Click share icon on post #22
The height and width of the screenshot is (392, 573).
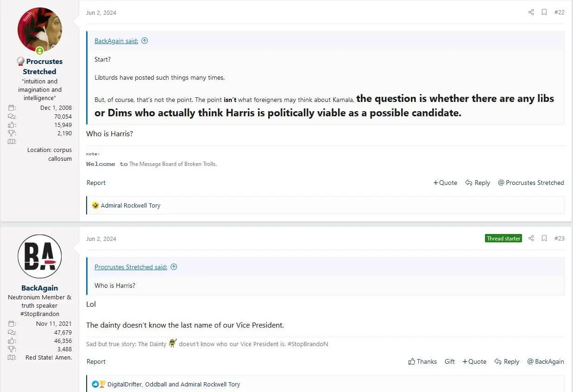pos(531,13)
